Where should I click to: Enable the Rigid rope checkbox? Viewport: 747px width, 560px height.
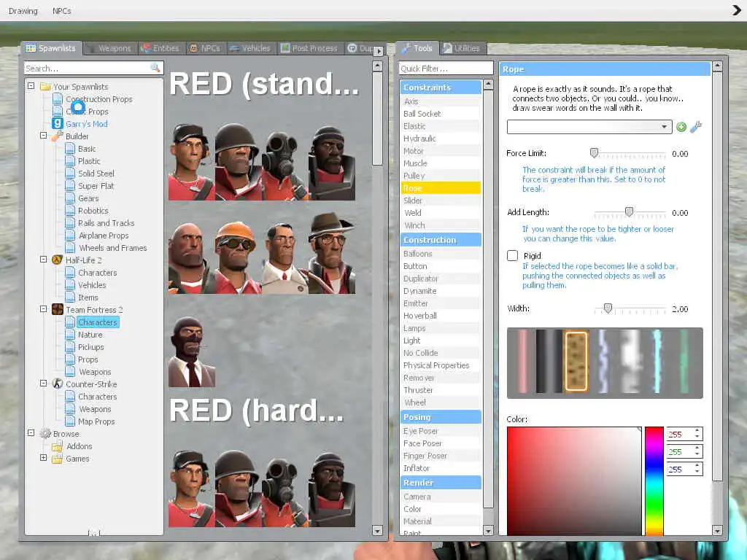(x=512, y=256)
